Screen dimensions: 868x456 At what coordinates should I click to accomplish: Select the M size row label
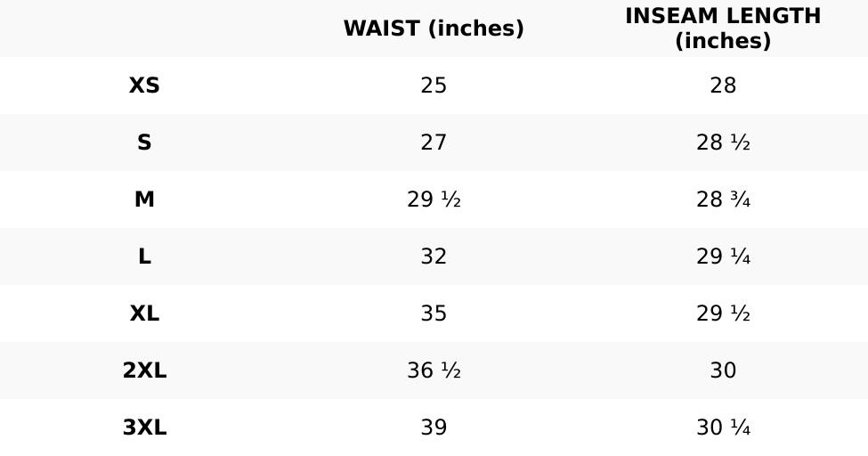pos(144,199)
